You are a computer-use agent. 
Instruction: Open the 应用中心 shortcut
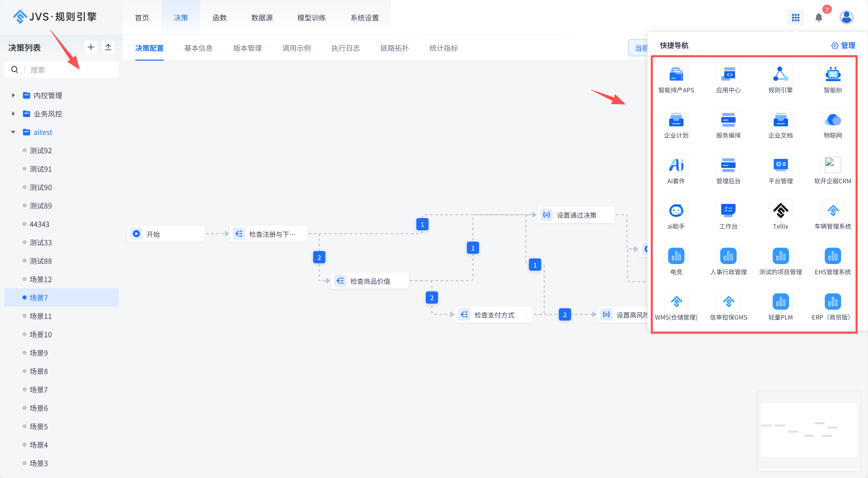(728, 74)
